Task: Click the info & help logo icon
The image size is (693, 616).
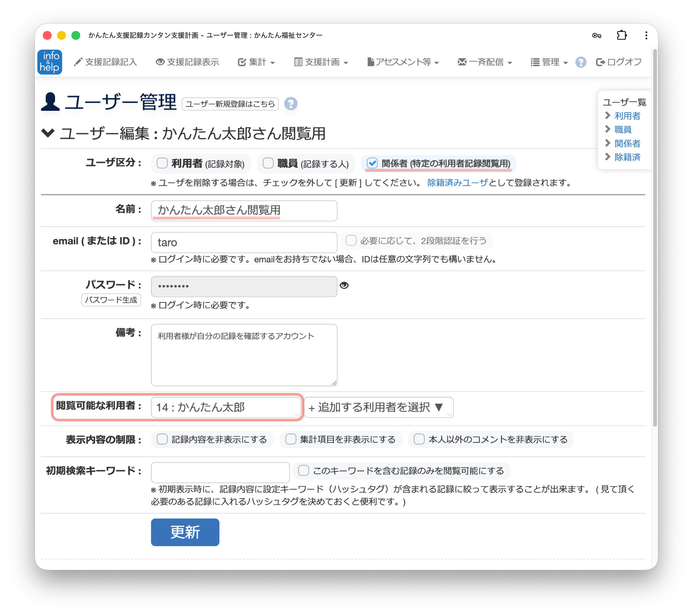Action: (x=50, y=62)
